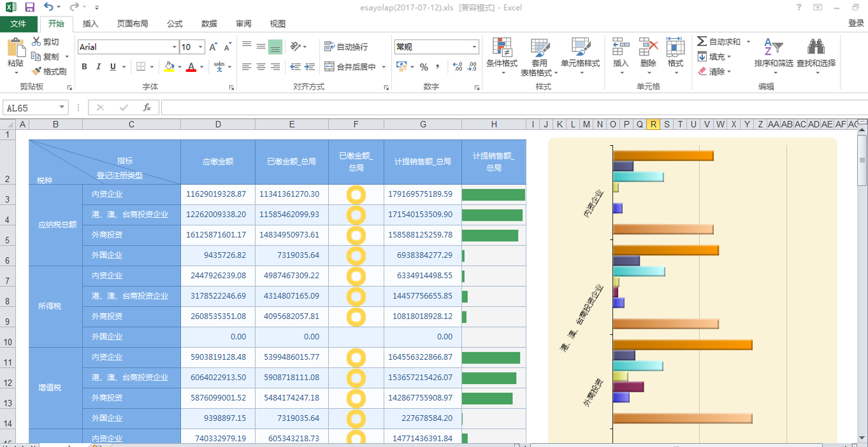The width and height of the screenshot is (868, 447).
Task: Open the Customize Quick Access Toolbar arrow
Action: click(x=96, y=8)
